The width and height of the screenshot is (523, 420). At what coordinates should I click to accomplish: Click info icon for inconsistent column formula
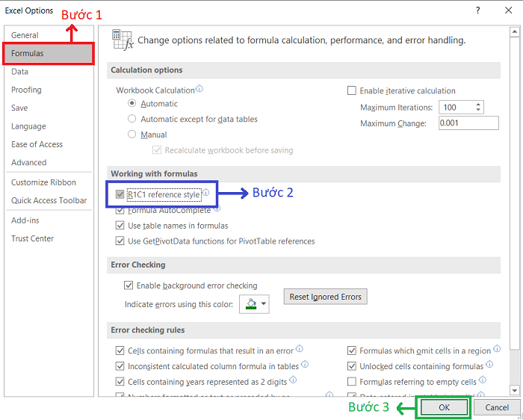(x=305, y=364)
